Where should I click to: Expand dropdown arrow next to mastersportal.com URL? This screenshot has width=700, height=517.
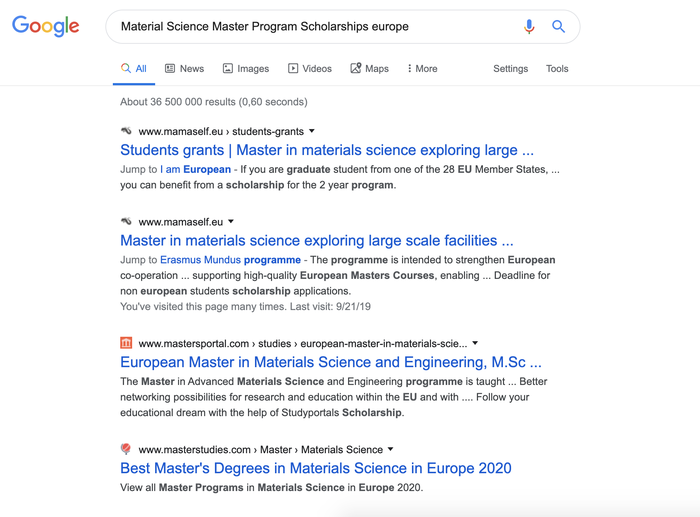(x=475, y=343)
